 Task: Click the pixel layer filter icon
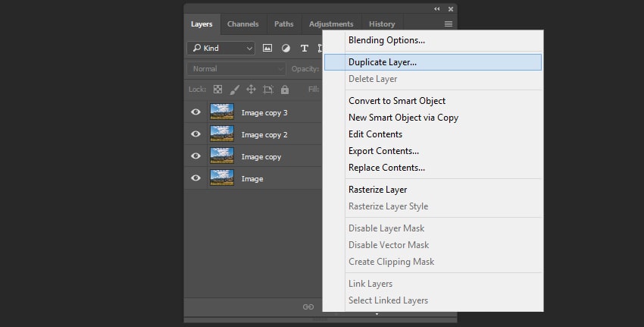click(x=267, y=48)
